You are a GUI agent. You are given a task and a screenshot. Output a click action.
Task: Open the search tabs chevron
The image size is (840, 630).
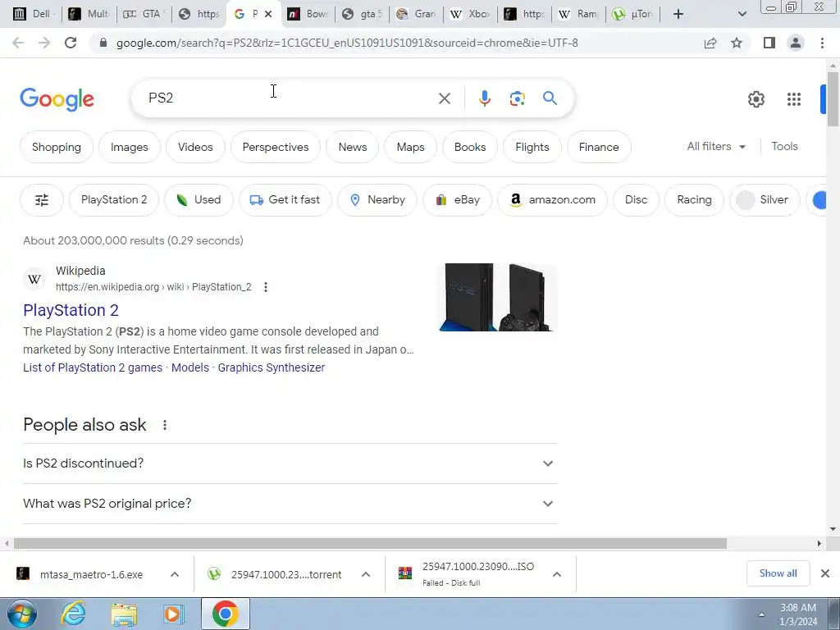point(742,14)
